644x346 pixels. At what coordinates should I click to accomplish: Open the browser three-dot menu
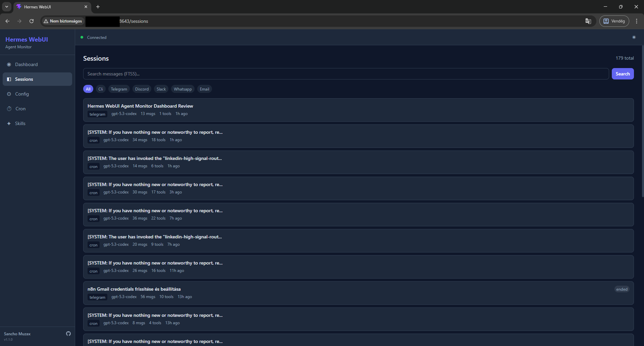(637, 21)
